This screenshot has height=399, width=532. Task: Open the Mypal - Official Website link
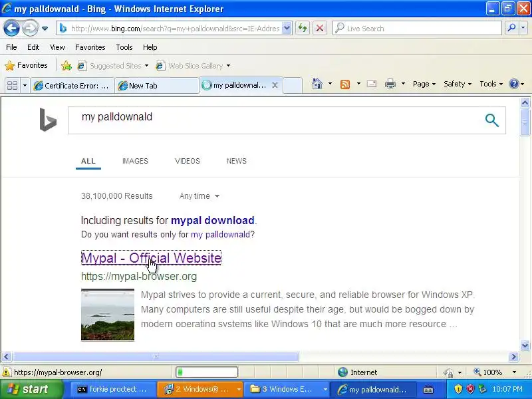(x=152, y=258)
